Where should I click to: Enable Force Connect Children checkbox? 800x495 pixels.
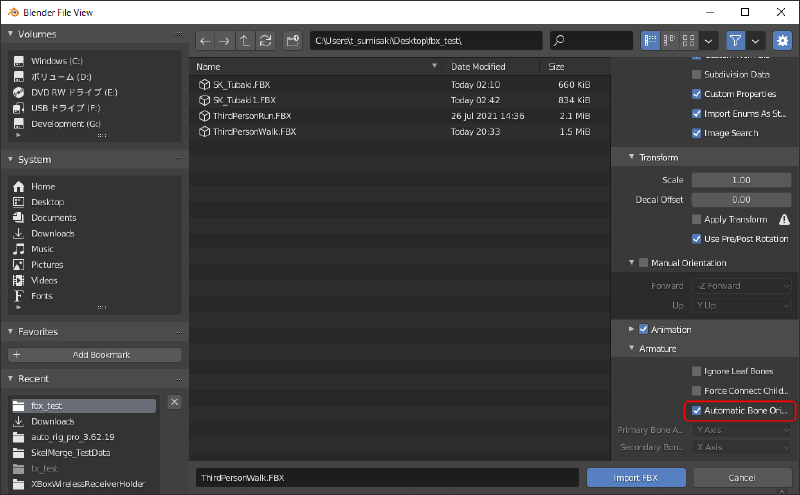click(x=696, y=391)
